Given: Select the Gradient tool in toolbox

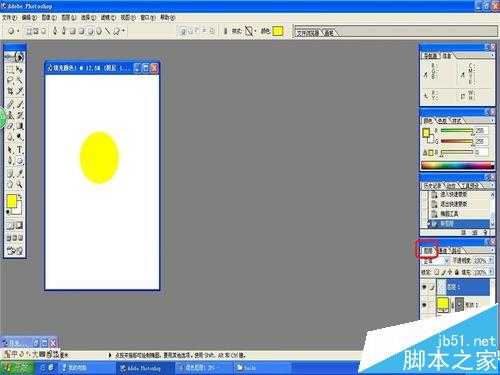Looking at the screenshot, I should 20,126.
